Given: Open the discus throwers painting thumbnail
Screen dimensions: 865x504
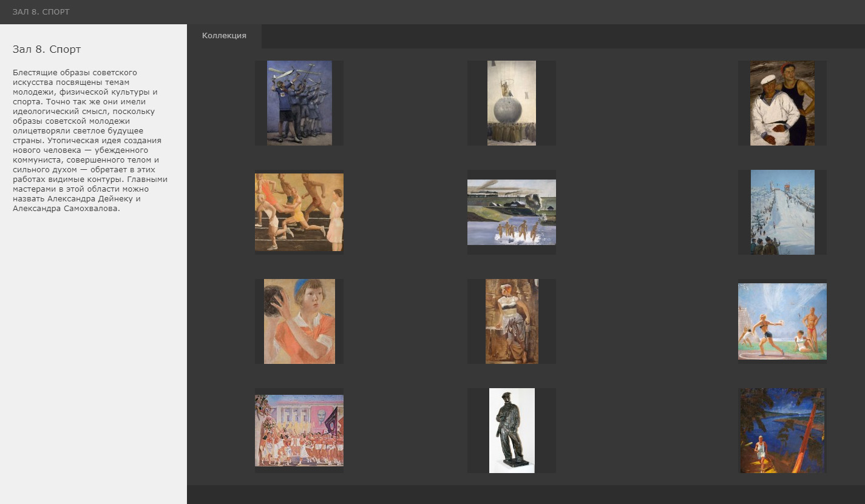Looking at the screenshot, I should coord(782,321).
